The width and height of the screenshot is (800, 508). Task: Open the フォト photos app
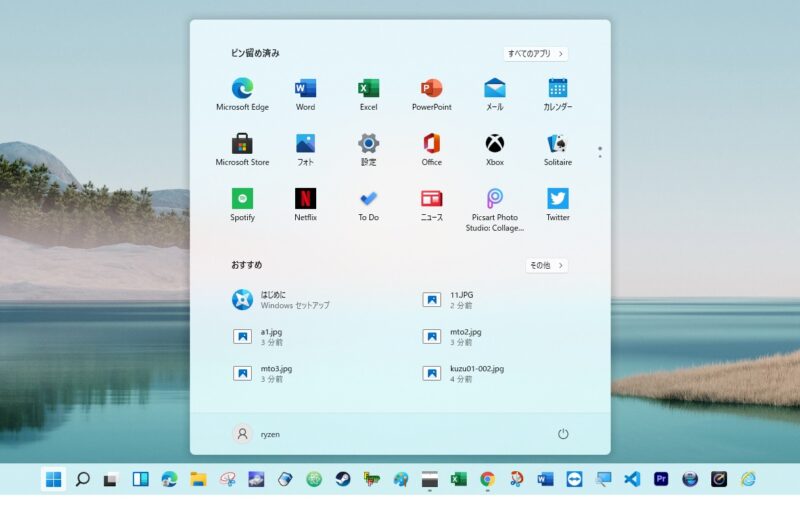[305, 149]
